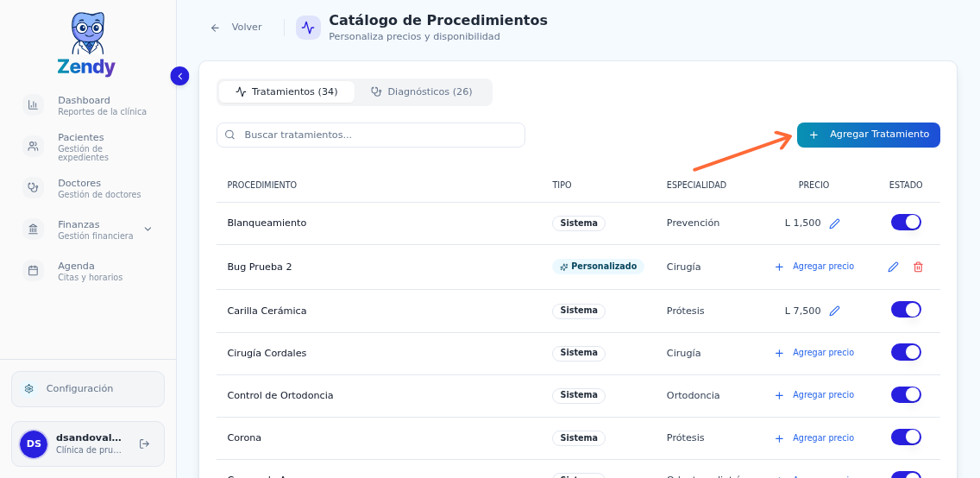Click the logout icon next to dsandoval

click(144, 443)
